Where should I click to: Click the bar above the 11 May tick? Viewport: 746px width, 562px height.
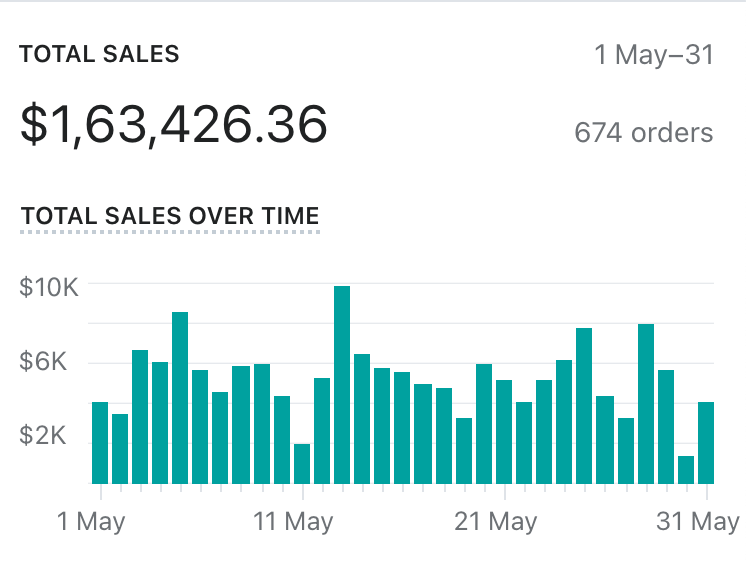tap(302, 464)
